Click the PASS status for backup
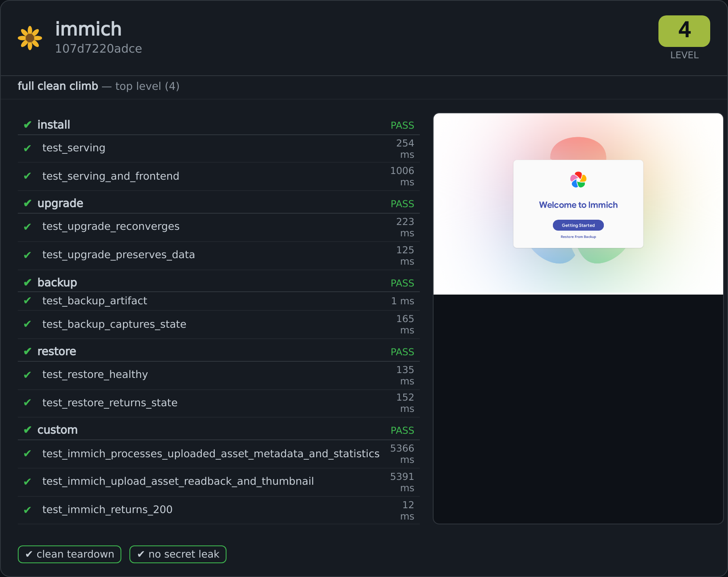728x577 pixels. coord(402,283)
